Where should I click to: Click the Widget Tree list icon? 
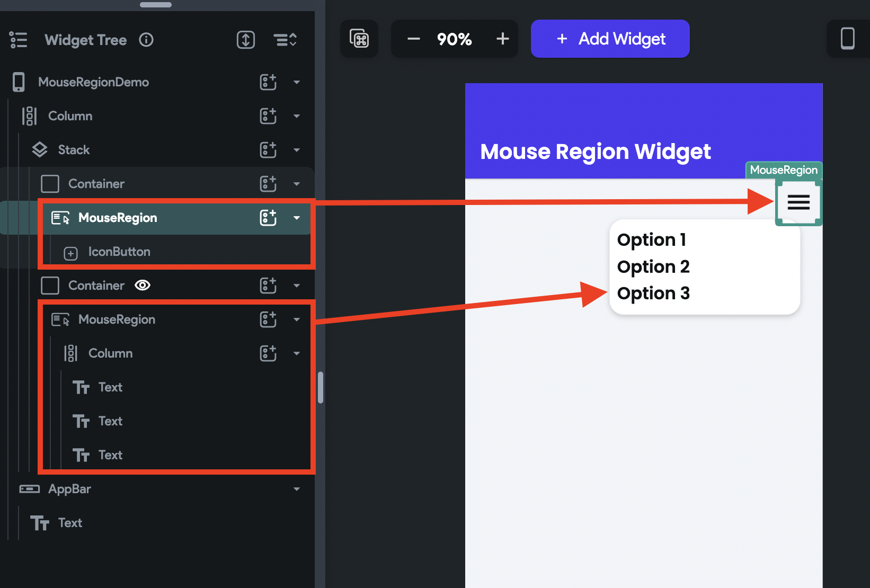(x=19, y=40)
